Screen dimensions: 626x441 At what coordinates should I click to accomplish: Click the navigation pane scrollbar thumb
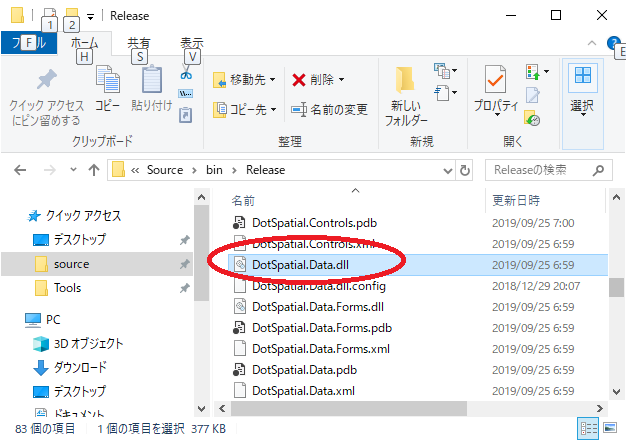[202, 253]
